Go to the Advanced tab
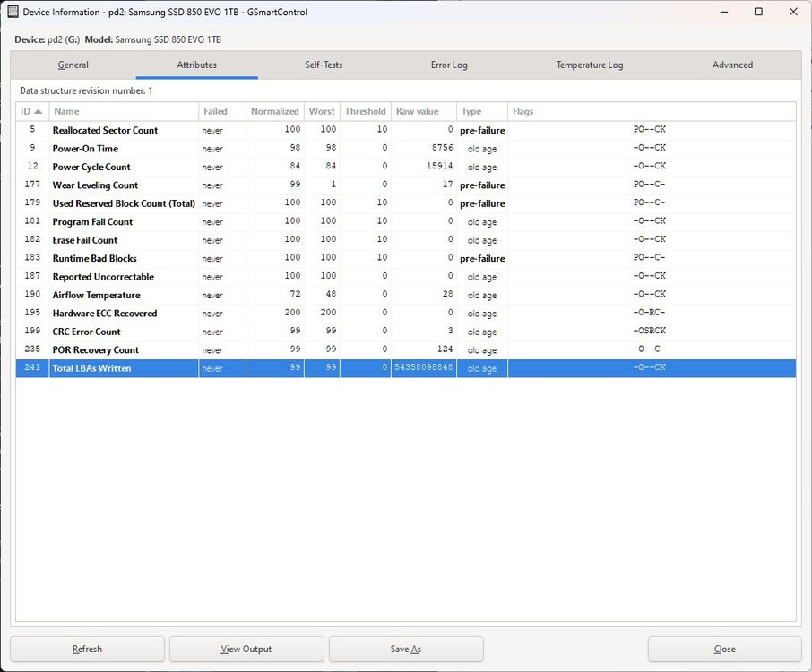The width and height of the screenshot is (812, 672). [732, 65]
